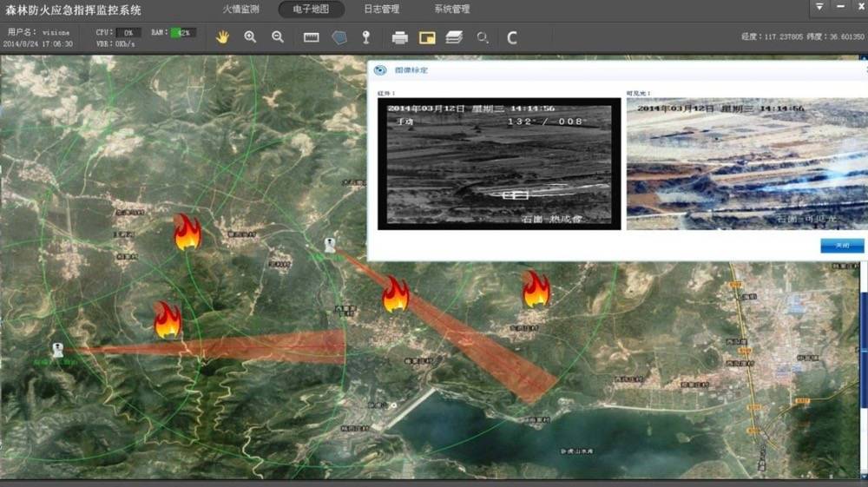Click the refresh circular arrow icon
The image size is (868, 487).
coord(512,37)
